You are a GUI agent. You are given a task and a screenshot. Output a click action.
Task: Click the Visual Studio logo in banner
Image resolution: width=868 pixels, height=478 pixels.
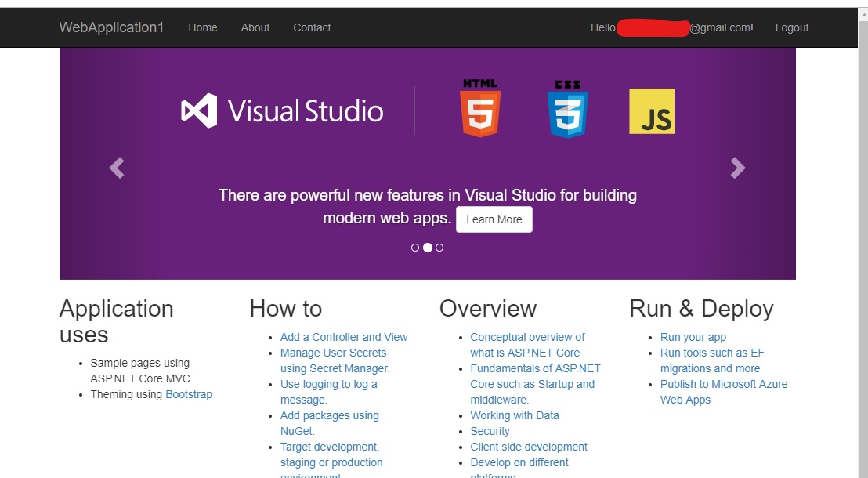click(282, 110)
